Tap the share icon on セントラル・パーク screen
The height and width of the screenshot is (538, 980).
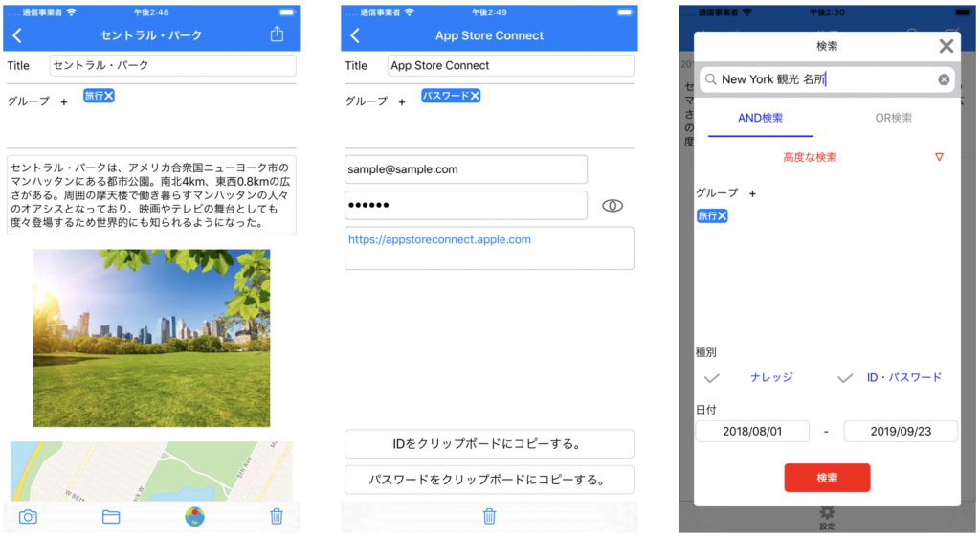pos(277,35)
